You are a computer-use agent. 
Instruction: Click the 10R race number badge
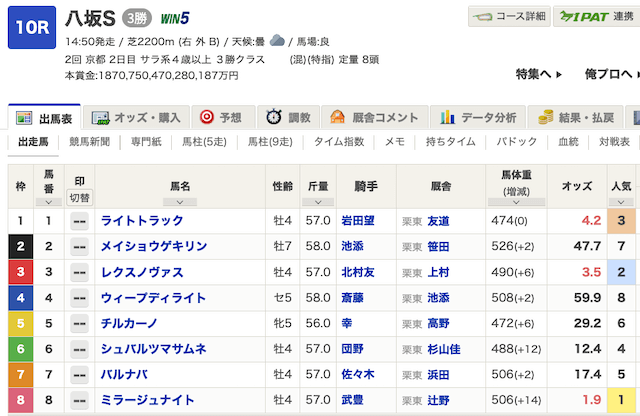point(30,28)
